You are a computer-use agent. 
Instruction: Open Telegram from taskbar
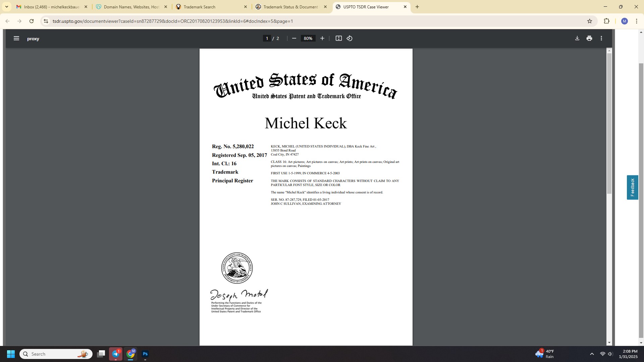tap(116, 354)
